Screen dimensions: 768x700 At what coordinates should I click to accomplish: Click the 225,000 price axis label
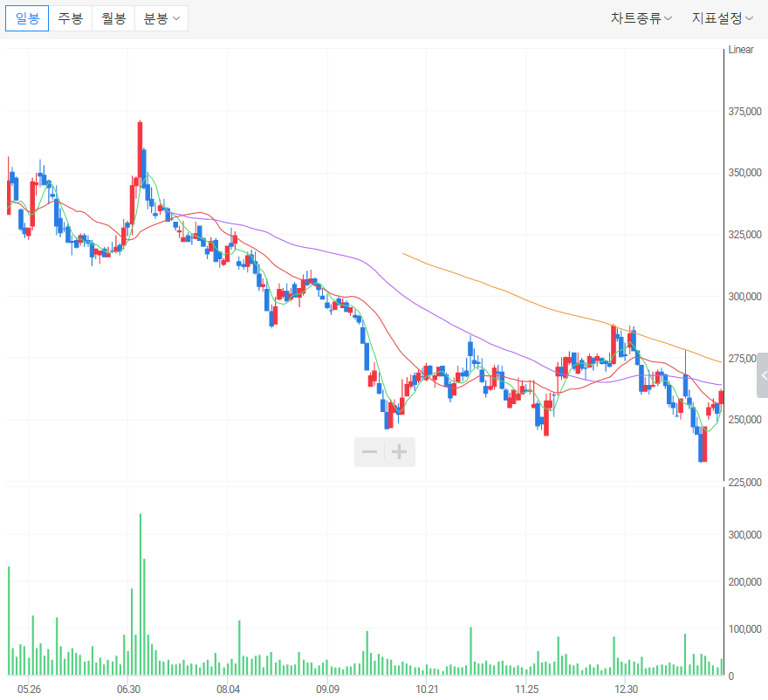[x=744, y=483]
